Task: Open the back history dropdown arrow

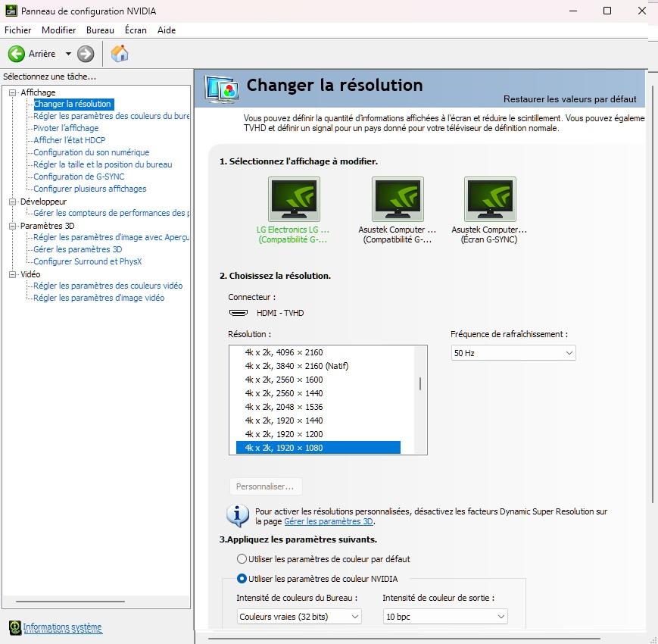Action: [x=68, y=54]
